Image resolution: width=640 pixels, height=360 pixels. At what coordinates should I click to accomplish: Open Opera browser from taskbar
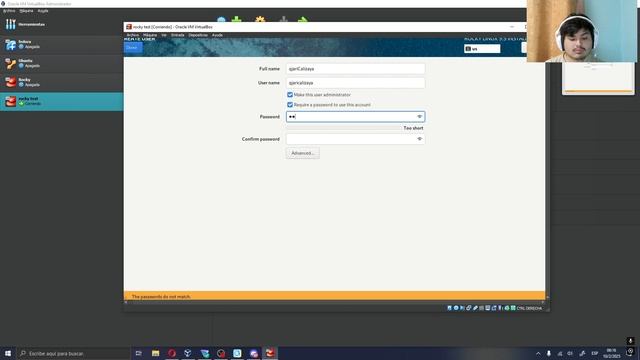point(172,353)
